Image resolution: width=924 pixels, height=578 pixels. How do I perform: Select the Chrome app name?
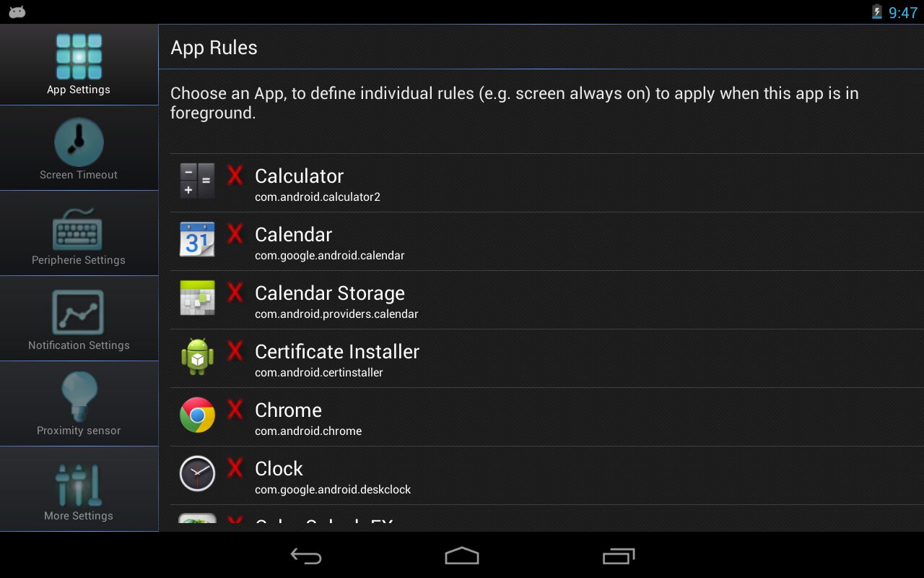pos(288,410)
